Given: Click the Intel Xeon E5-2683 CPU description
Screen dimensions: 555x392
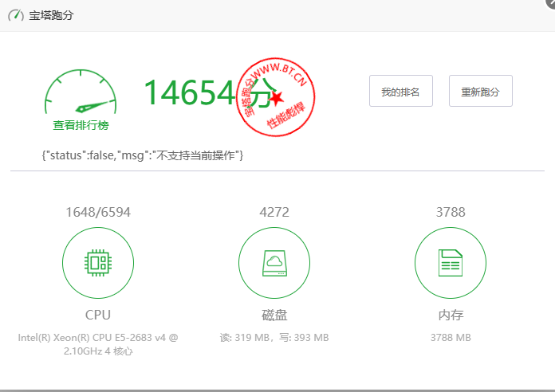Looking at the screenshot, I should coord(98,344).
